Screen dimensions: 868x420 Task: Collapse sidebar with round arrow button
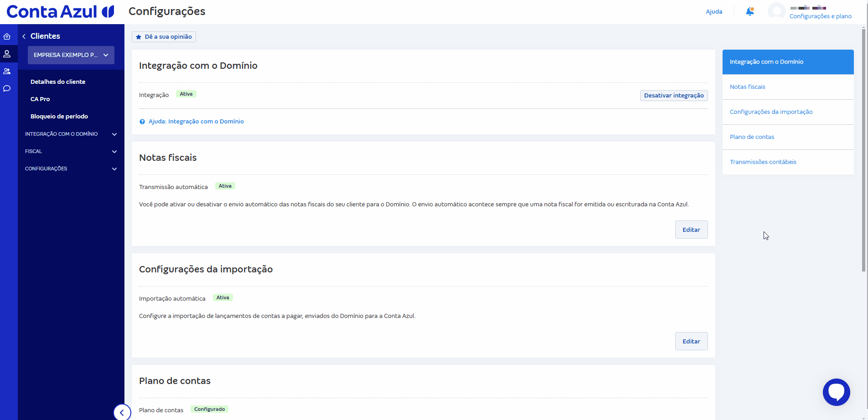[122, 413]
